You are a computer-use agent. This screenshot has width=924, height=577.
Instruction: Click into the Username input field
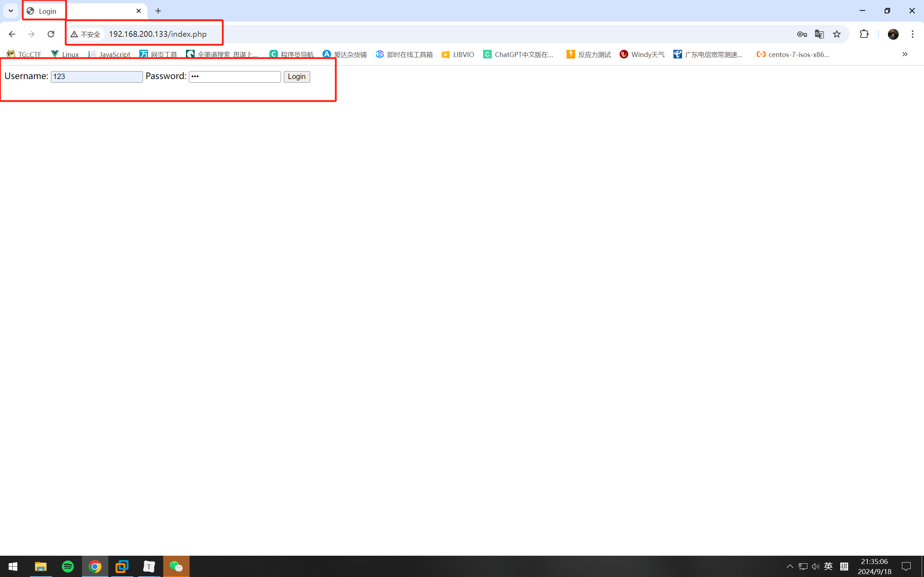point(97,77)
